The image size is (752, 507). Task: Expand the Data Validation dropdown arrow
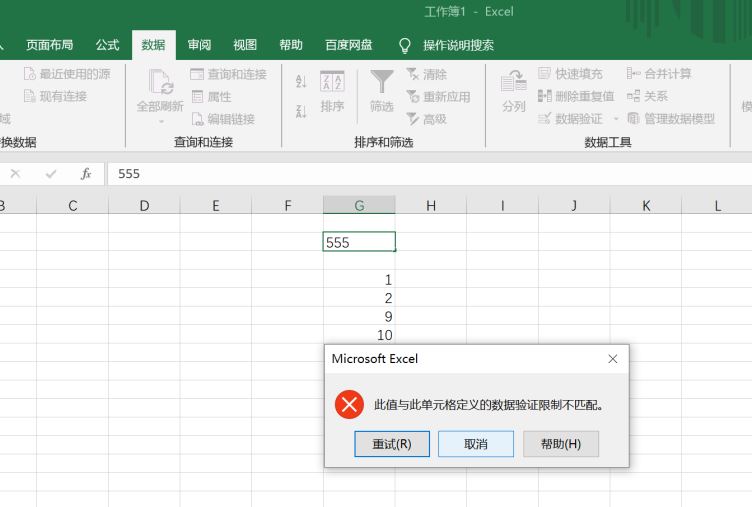tap(616, 118)
